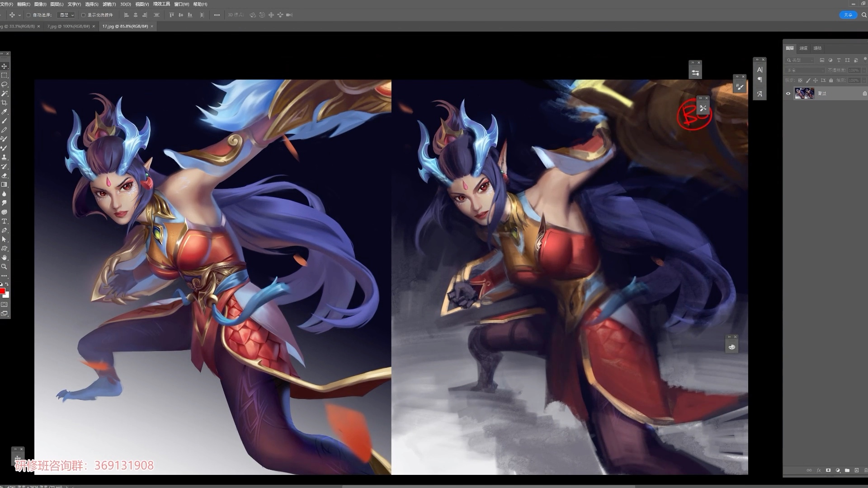Select the Hand tool

(5, 258)
